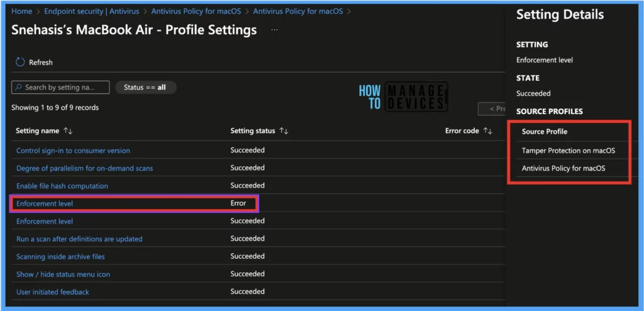Viewport: 644px width, 311px height.
Task: Open the ellipsis menu beside page title
Action: coord(274,30)
